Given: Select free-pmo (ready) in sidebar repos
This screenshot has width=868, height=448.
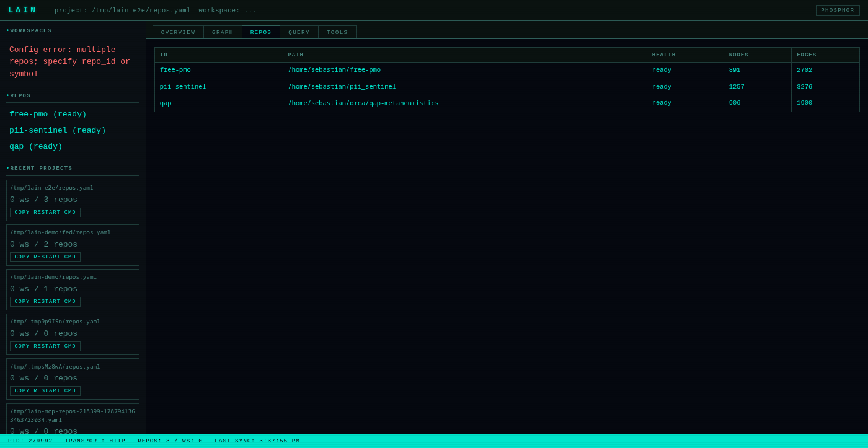Looking at the screenshot, I should 48,115.
